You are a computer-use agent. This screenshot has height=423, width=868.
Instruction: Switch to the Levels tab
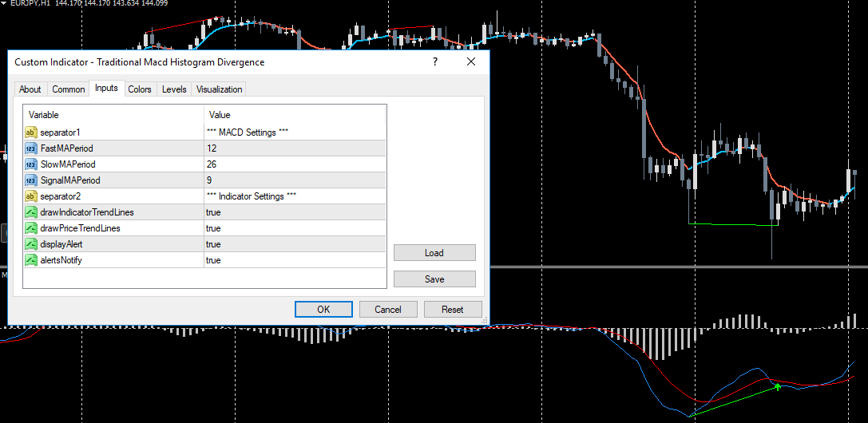pyautogui.click(x=174, y=89)
